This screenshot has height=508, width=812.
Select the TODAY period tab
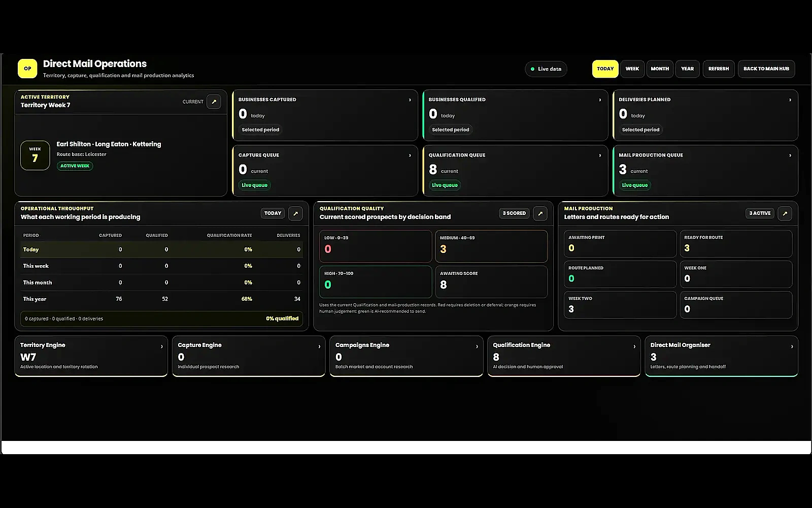point(605,69)
